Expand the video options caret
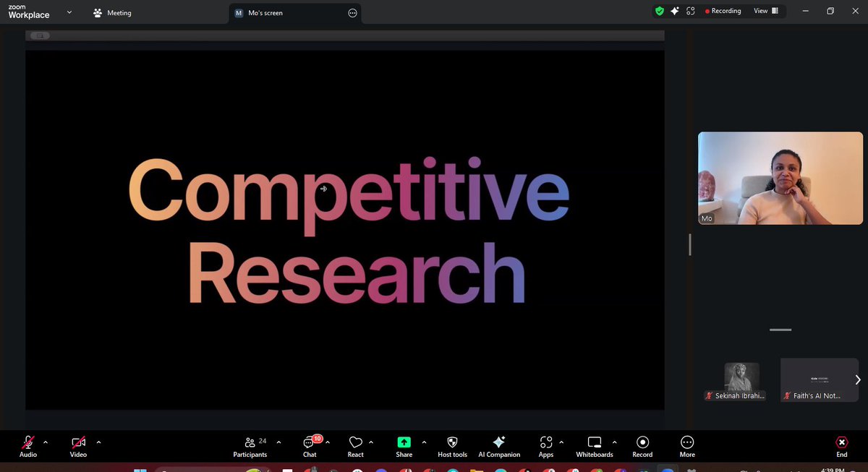This screenshot has height=472, width=868. point(98,442)
